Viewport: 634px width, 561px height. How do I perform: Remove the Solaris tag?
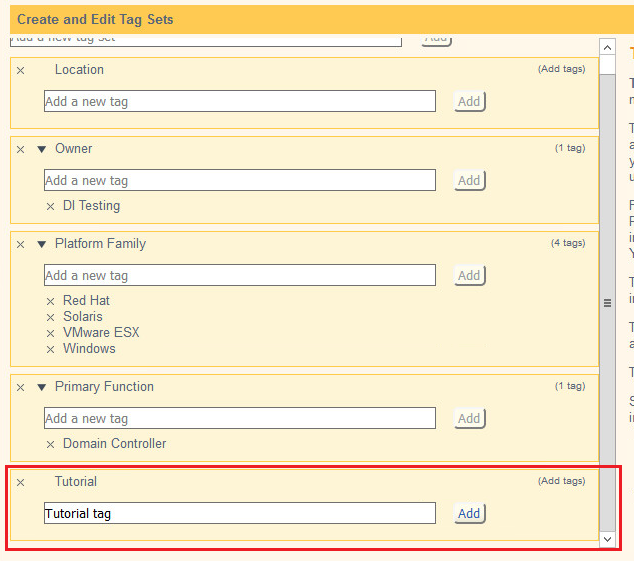coord(50,317)
